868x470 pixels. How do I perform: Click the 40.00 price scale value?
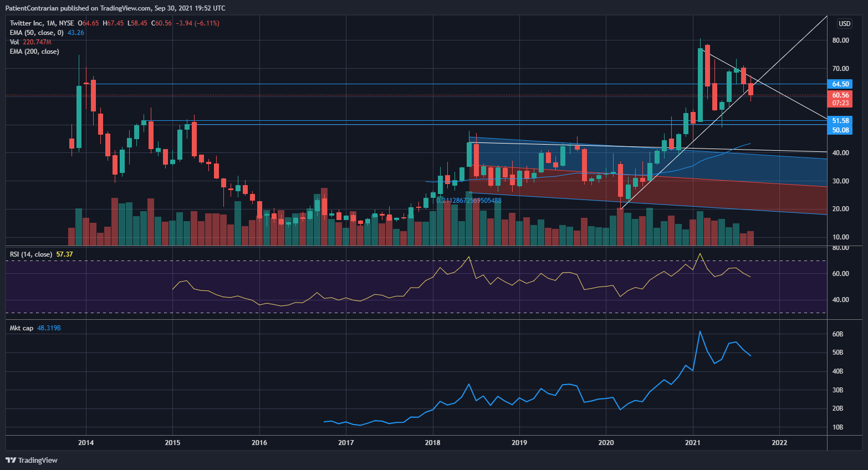[x=840, y=153]
